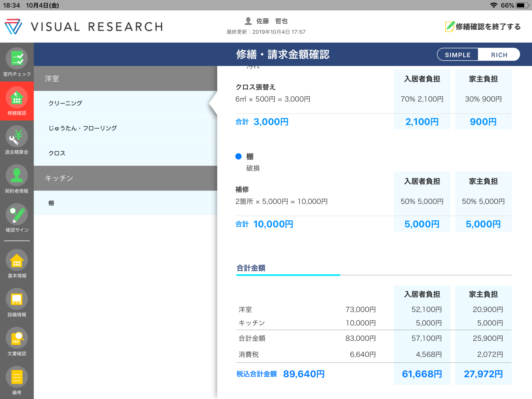The width and height of the screenshot is (532, 399).
Task: Click the 最終更新 timestamp text
Action: click(x=266, y=32)
